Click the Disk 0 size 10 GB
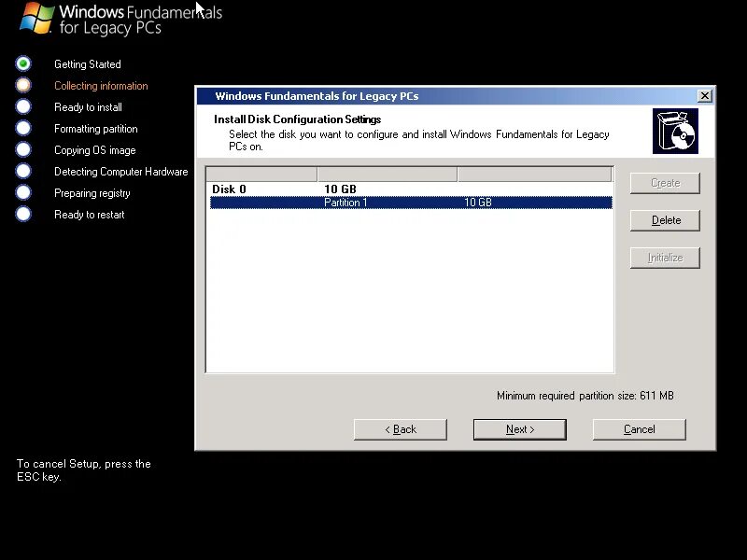This screenshot has width=747, height=560. (340, 189)
